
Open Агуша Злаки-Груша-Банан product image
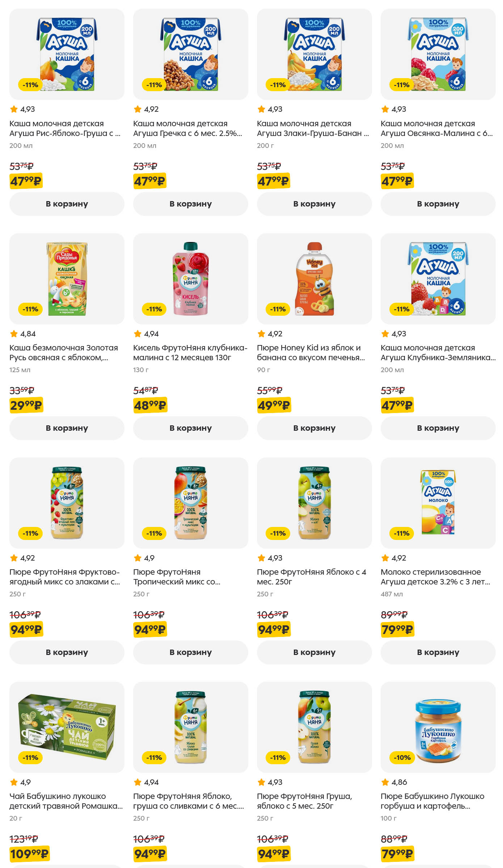tap(314, 54)
